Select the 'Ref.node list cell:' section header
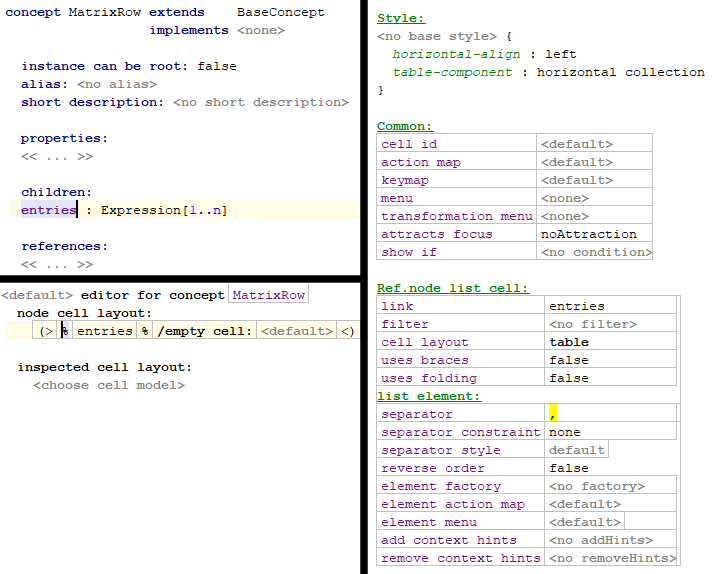Viewport: 725px width, 574px height. [453, 288]
